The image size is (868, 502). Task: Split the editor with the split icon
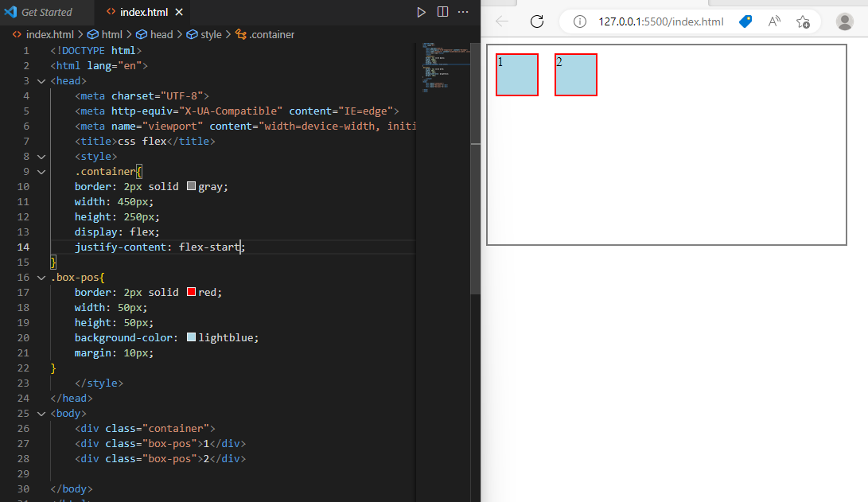[443, 12]
